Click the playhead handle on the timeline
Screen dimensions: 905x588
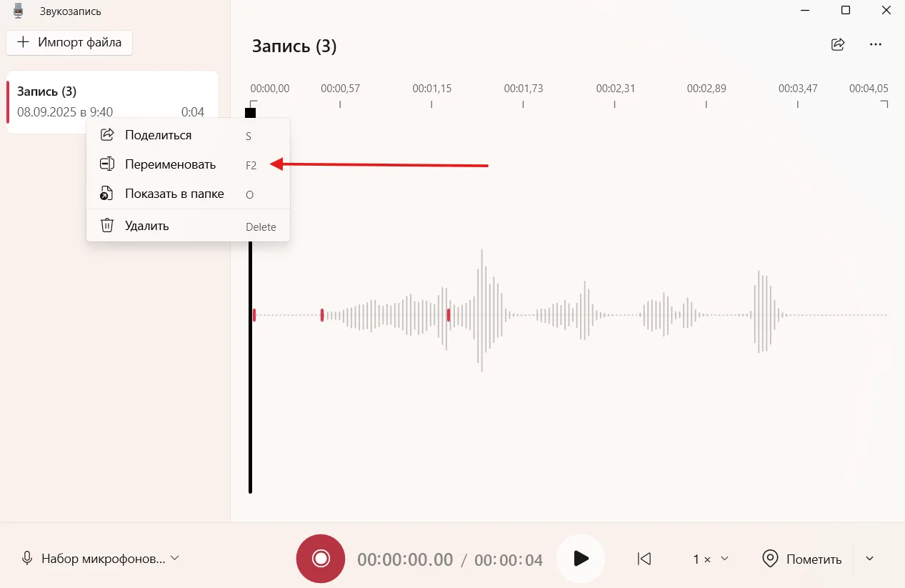(250, 112)
